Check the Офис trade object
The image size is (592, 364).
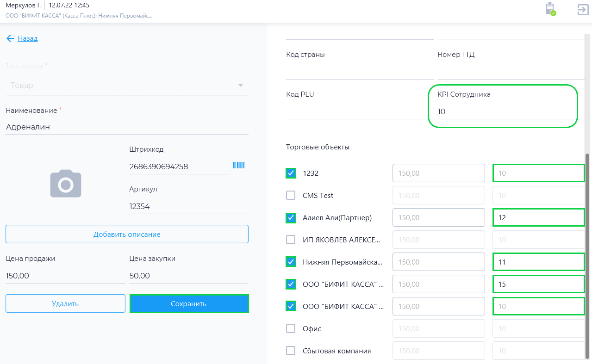click(291, 329)
